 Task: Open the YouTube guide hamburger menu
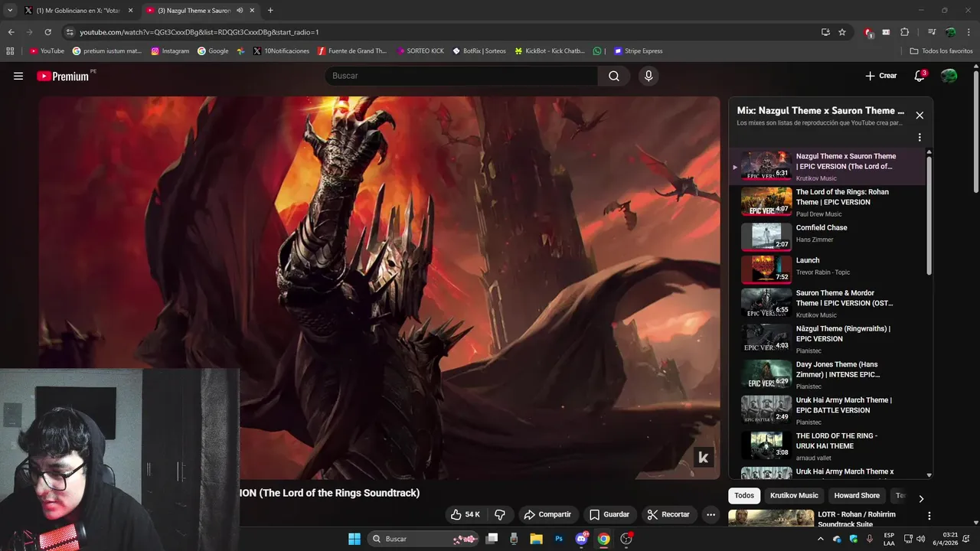click(18, 76)
